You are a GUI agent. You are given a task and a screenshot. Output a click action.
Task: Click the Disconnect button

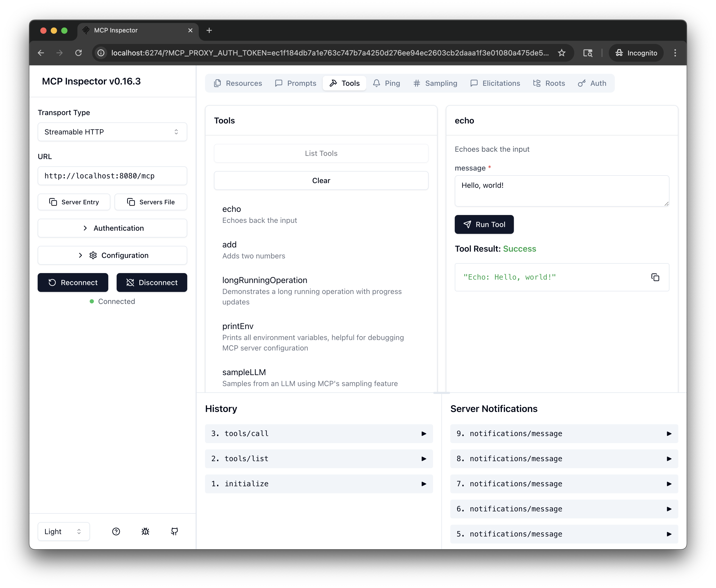(x=152, y=282)
